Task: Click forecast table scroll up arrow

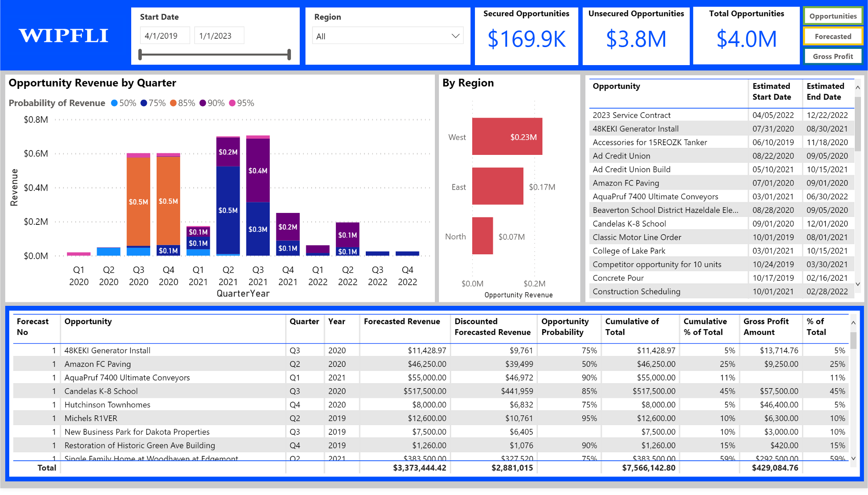Action: (x=853, y=323)
